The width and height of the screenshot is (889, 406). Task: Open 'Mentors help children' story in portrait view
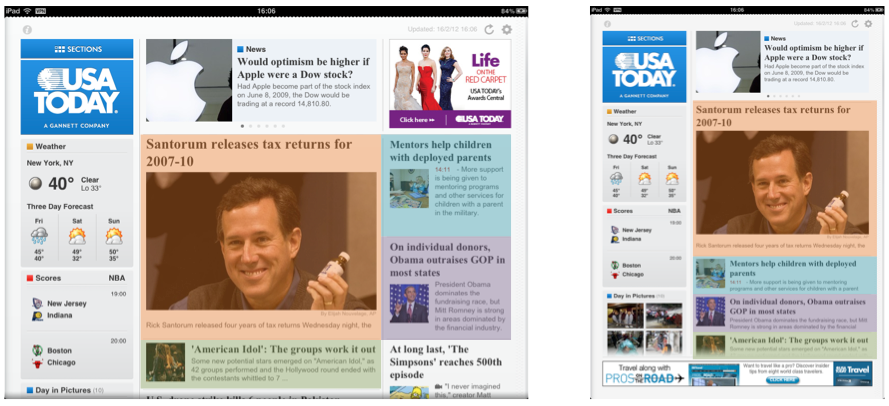click(793, 268)
